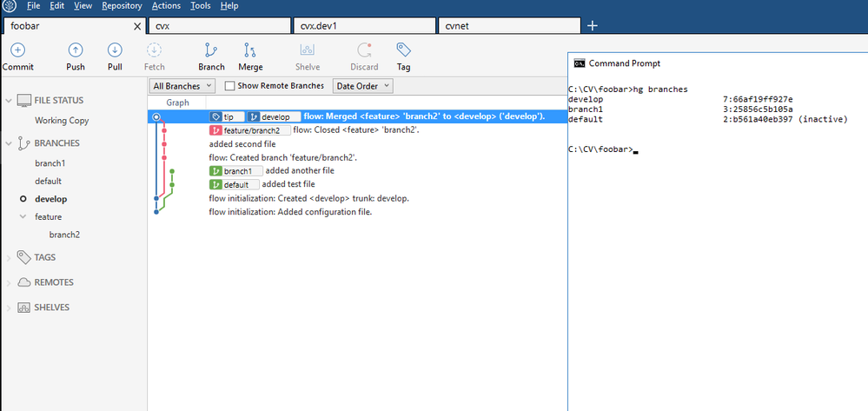868x411 pixels.
Task: Add a new repository tab
Action: [x=593, y=25]
